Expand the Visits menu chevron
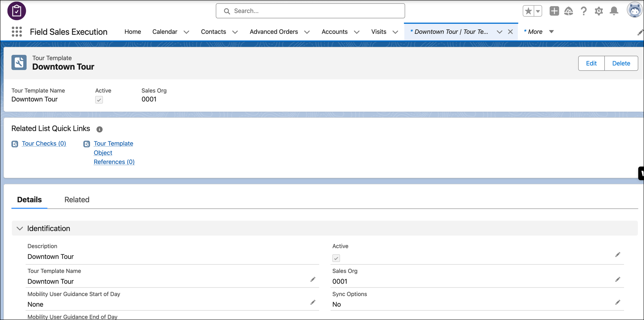The height and width of the screenshot is (320, 644). pos(395,32)
